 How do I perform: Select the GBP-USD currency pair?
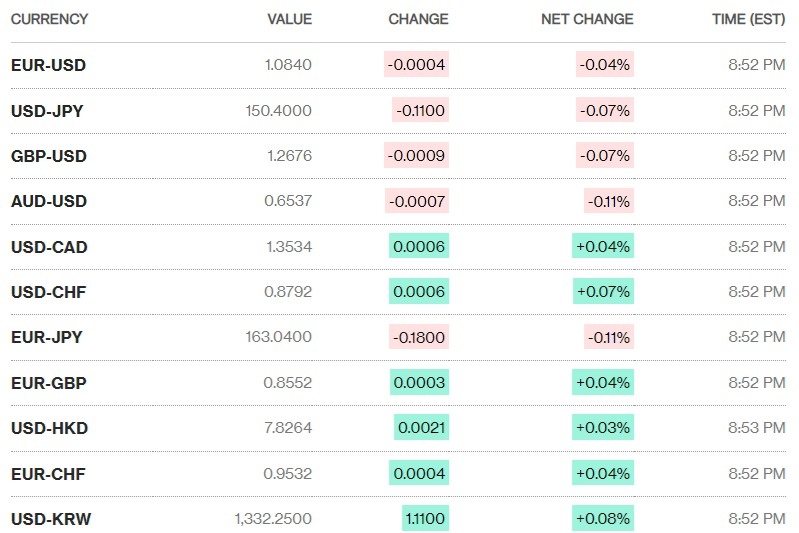click(x=48, y=156)
